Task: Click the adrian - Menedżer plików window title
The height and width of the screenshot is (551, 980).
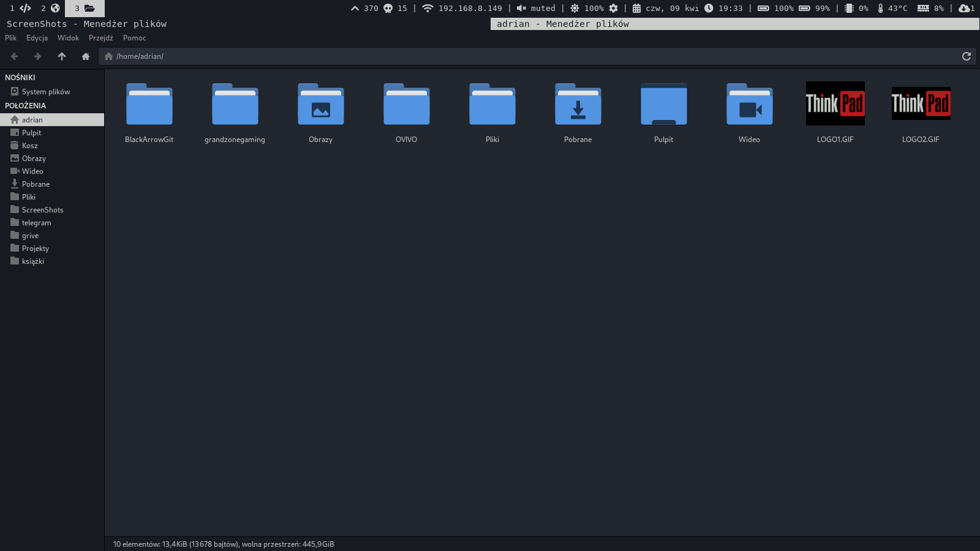Action: [563, 24]
